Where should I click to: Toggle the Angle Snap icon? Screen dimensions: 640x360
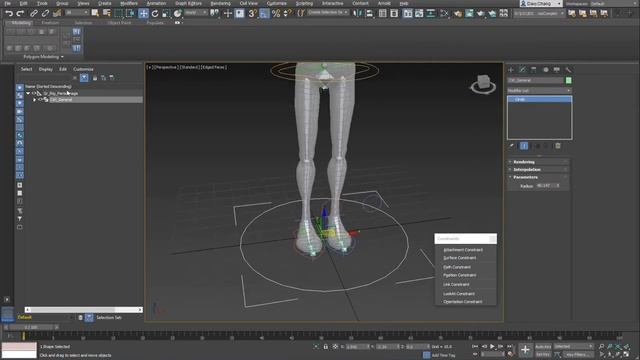(264, 13)
